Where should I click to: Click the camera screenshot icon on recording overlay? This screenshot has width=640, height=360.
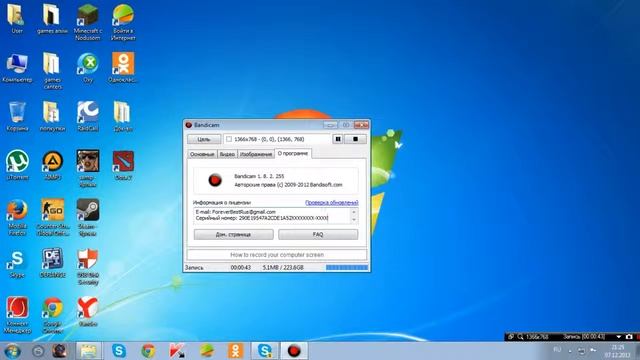click(x=629, y=337)
